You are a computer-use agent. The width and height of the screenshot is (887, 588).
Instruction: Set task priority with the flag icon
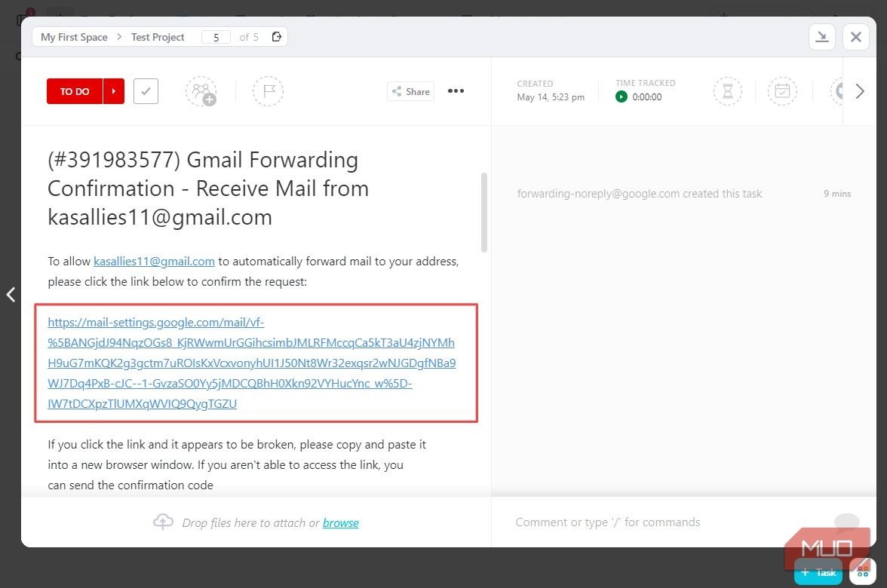click(x=269, y=91)
